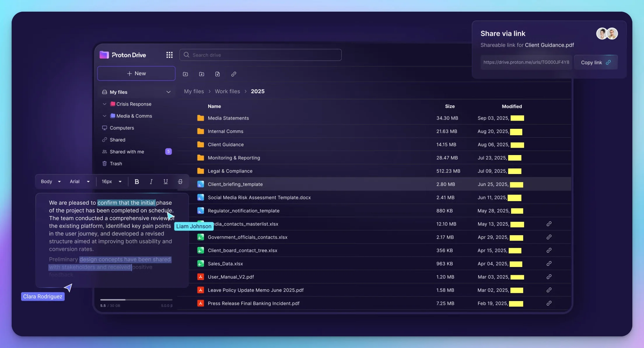This screenshot has height=348, width=644.
Task: Click the Copy link button
Action: [596, 62]
